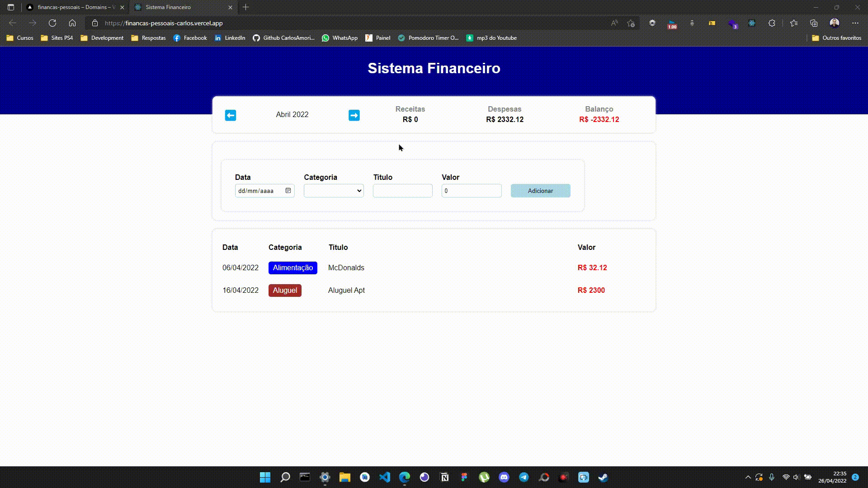Open read aloud in address bar
The height and width of the screenshot is (488, 868).
tap(614, 23)
